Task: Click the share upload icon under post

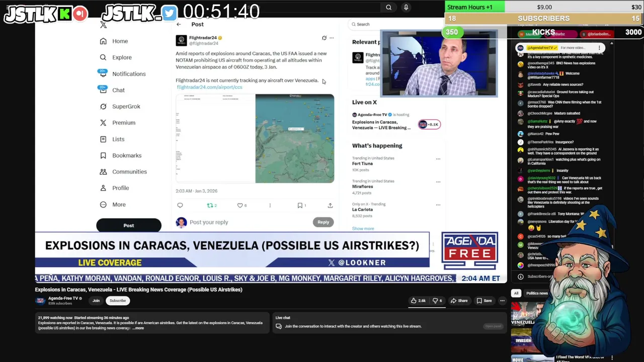Action: (x=330, y=205)
